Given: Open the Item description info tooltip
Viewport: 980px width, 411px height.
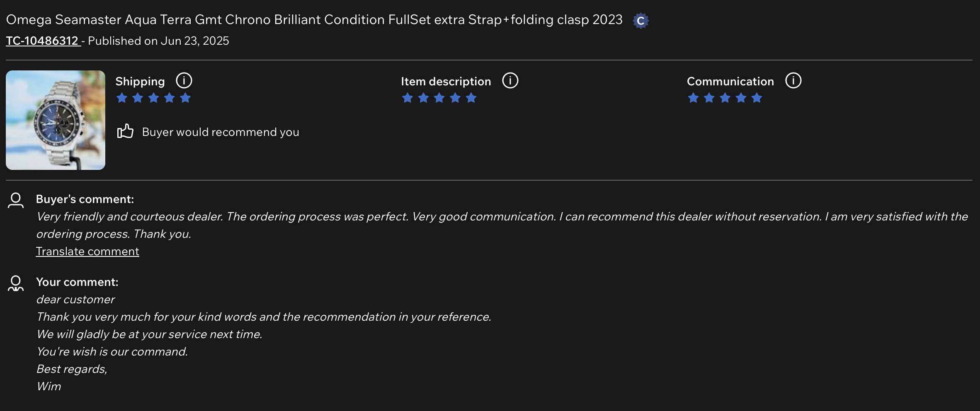Looking at the screenshot, I should (510, 81).
